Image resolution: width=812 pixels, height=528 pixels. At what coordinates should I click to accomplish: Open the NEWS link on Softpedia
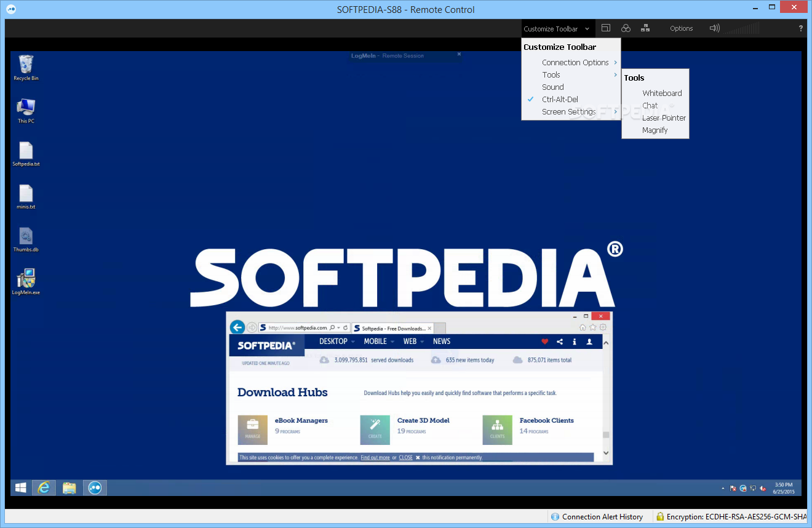[x=442, y=342]
